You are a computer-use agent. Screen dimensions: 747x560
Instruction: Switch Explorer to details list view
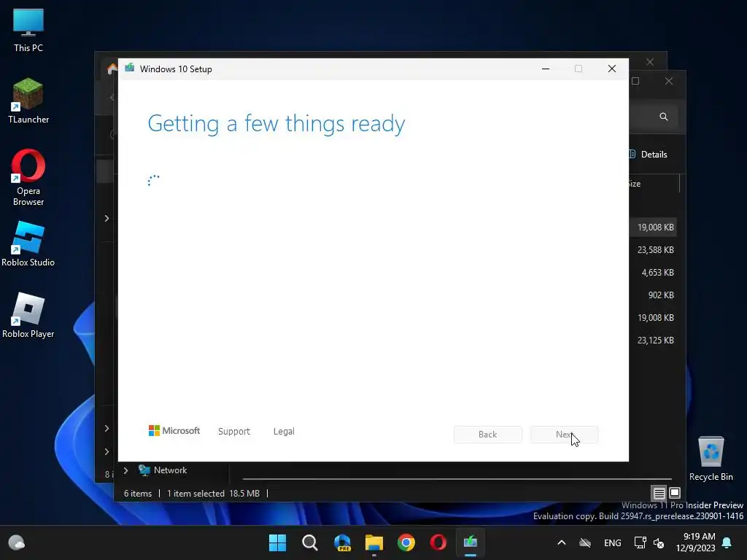pos(659,494)
